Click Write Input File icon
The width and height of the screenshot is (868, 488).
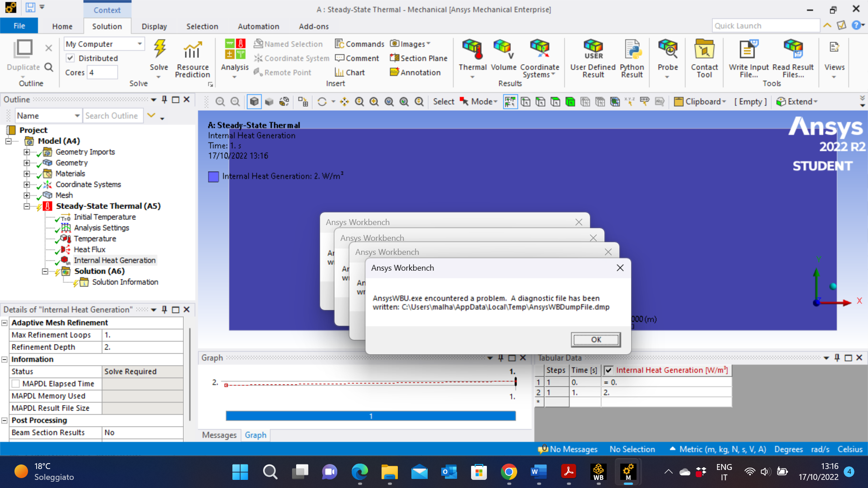[x=748, y=50]
